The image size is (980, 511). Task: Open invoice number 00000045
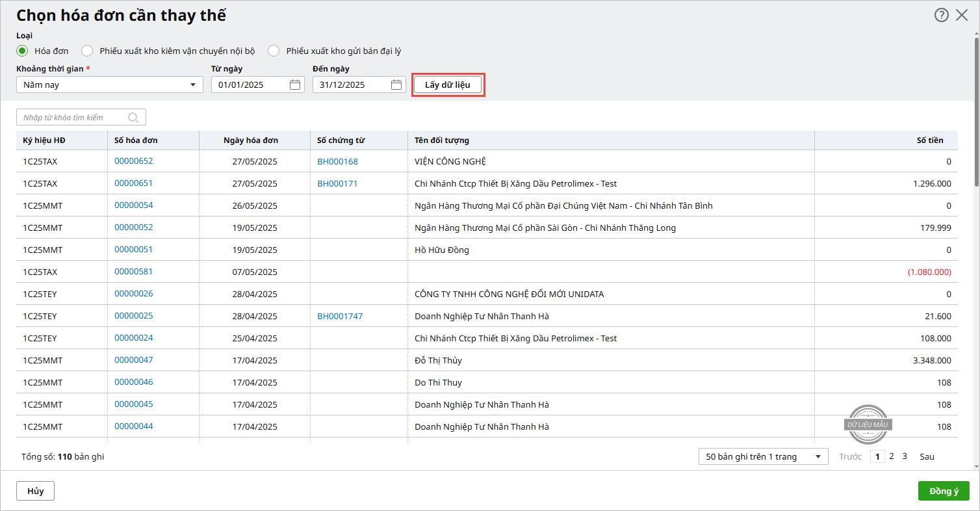pyautogui.click(x=134, y=404)
